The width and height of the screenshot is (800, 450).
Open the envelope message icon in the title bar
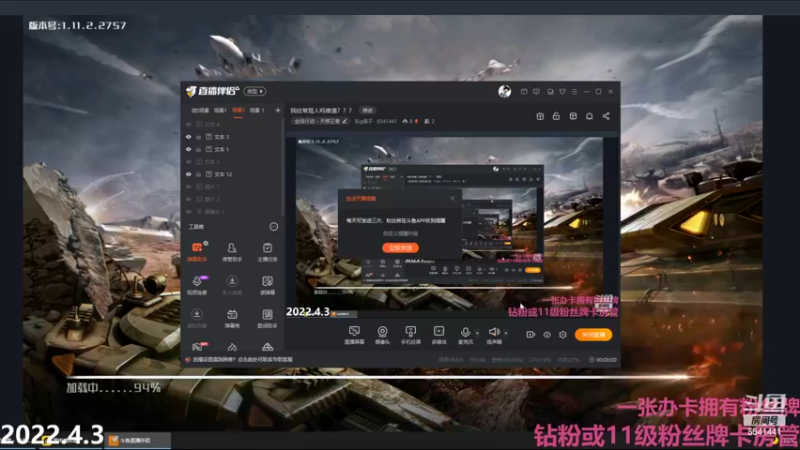524,92
